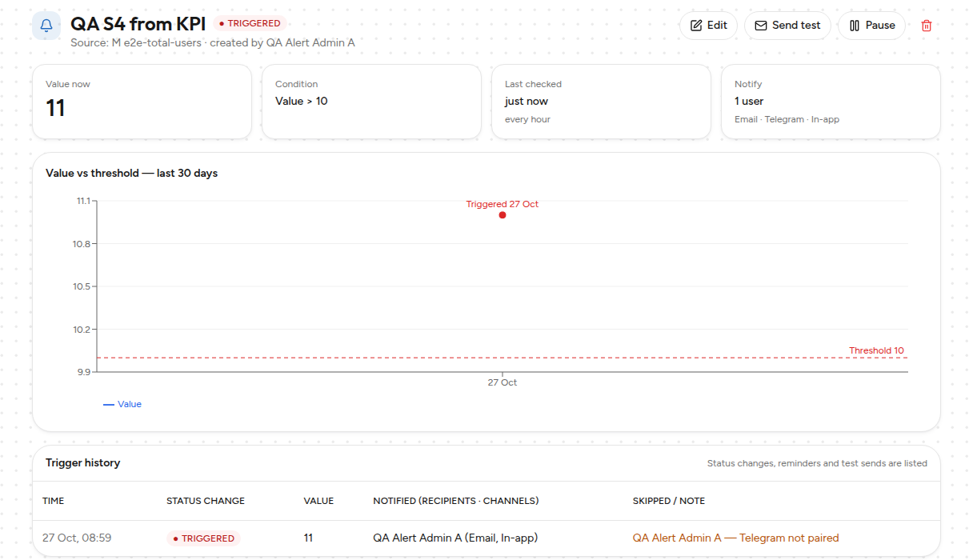Click the TRIGGERED badge in the history row

203,538
